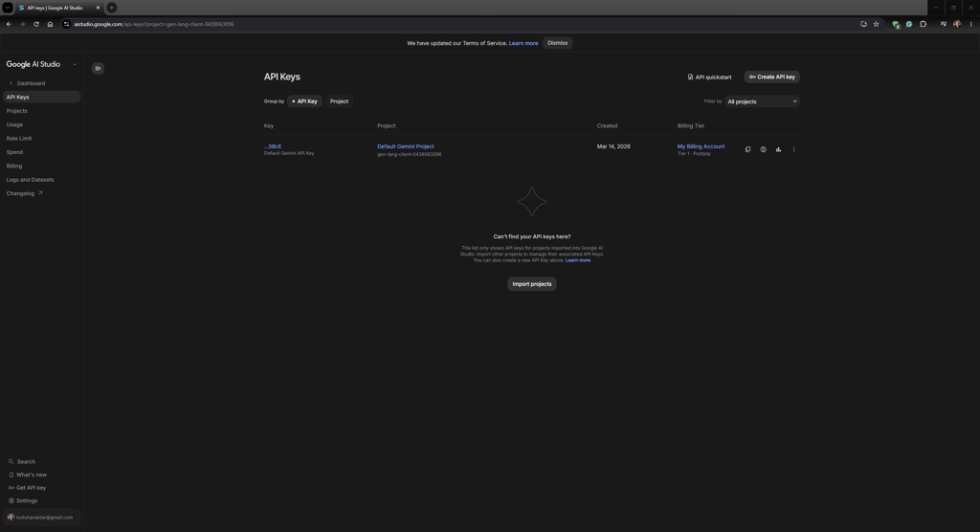Open the green shield extension icon

[896, 24]
